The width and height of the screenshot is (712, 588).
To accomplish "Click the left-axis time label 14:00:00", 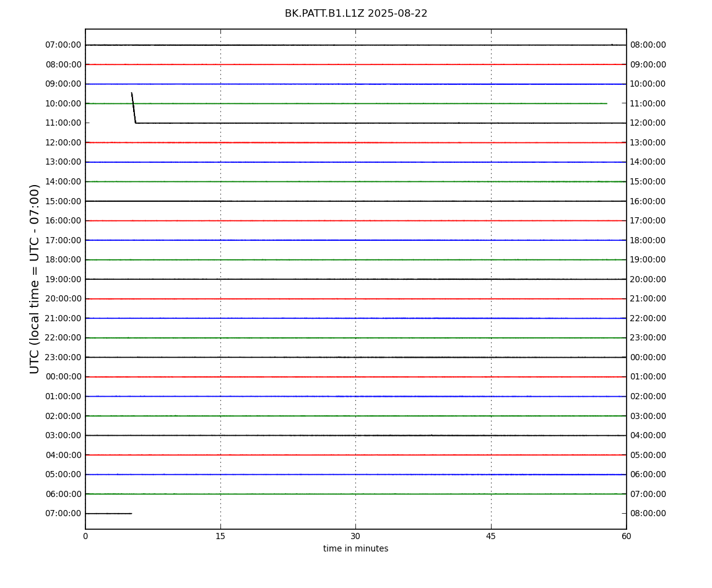I will point(63,181).
